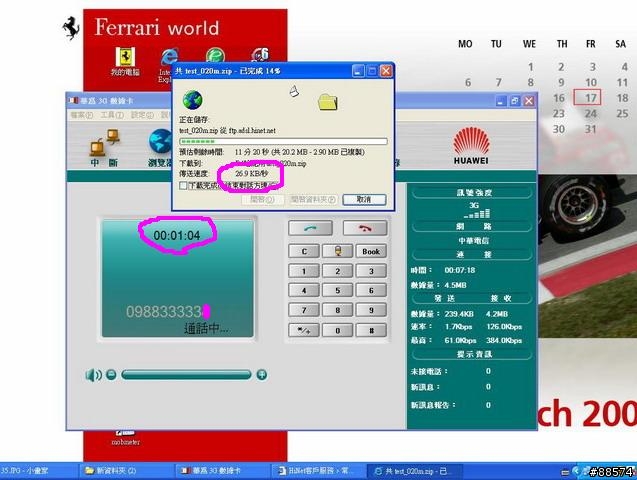The width and height of the screenshot is (637, 480).
Task: Open 我的電腦 Ferrari desktop icon
Action: [125, 61]
